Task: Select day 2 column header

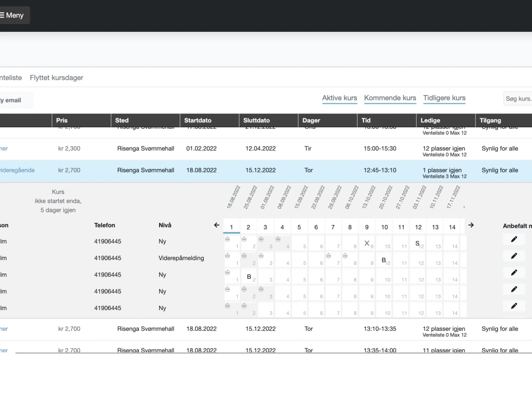Action: [248, 227]
